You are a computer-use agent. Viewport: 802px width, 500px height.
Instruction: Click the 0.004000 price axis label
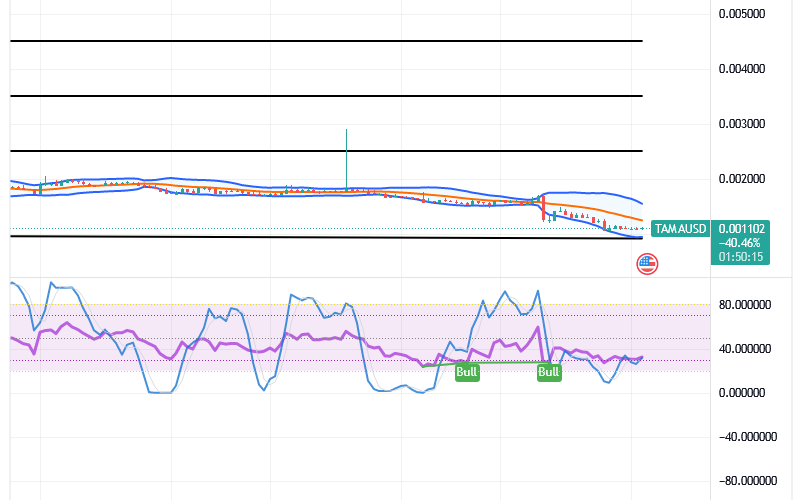[x=742, y=69]
